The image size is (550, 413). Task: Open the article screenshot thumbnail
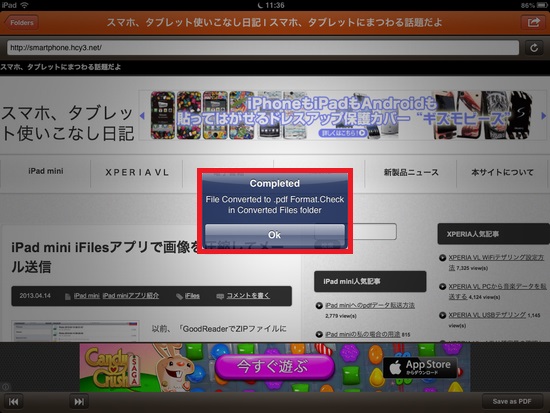point(75,331)
